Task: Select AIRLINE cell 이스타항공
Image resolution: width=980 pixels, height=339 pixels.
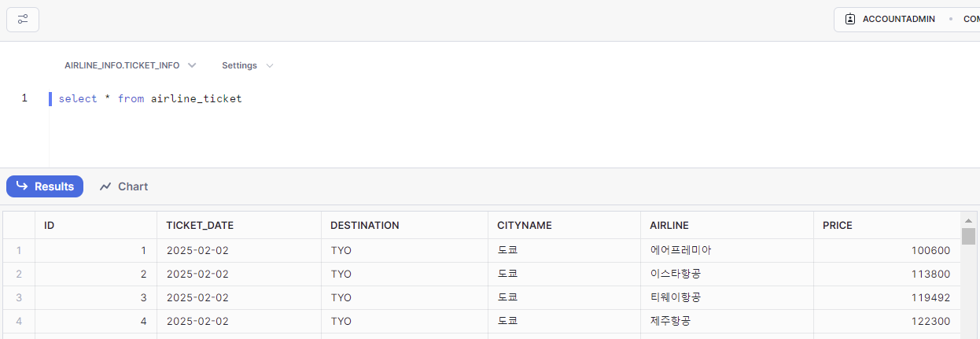Action: point(727,275)
